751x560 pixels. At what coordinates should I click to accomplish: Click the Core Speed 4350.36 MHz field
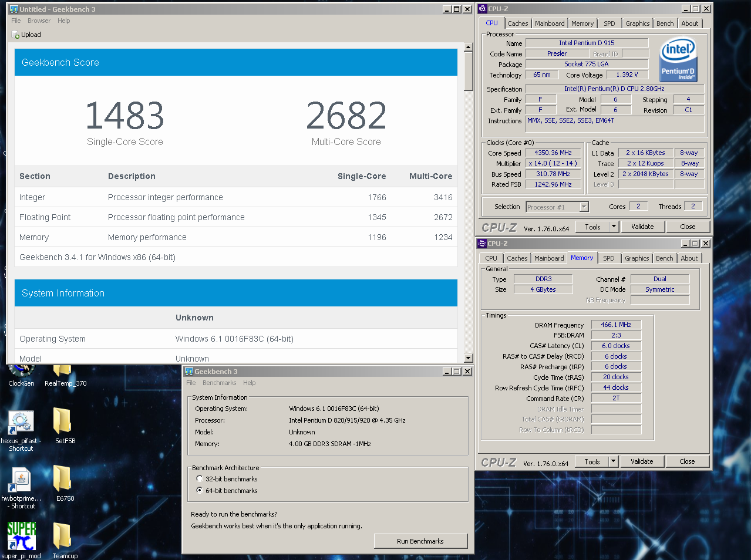click(553, 153)
